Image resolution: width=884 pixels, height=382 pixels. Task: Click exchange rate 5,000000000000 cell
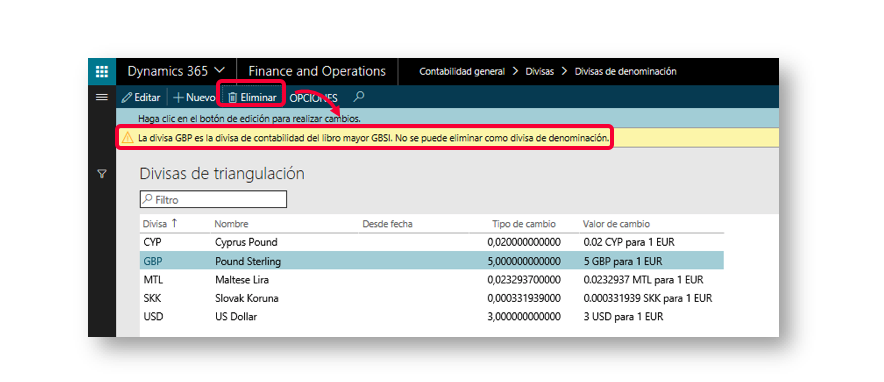[x=524, y=261]
